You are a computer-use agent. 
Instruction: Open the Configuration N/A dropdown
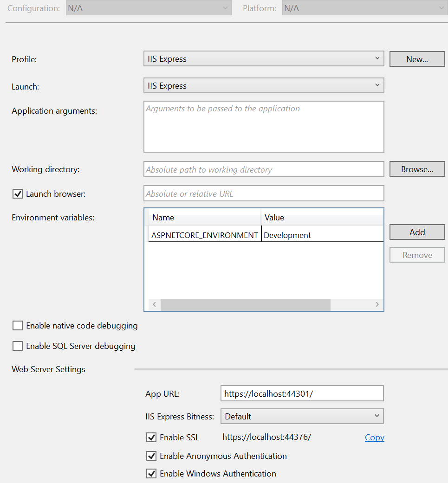[149, 8]
